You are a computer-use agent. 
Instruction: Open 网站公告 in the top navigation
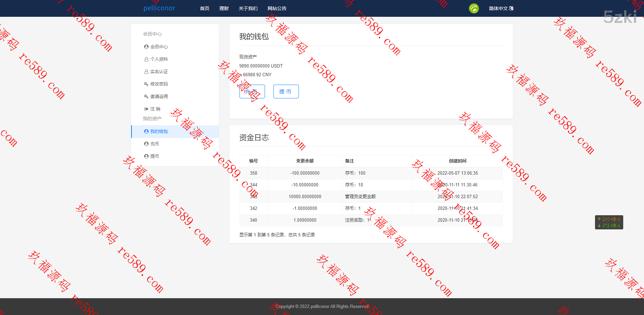[277, 8]
